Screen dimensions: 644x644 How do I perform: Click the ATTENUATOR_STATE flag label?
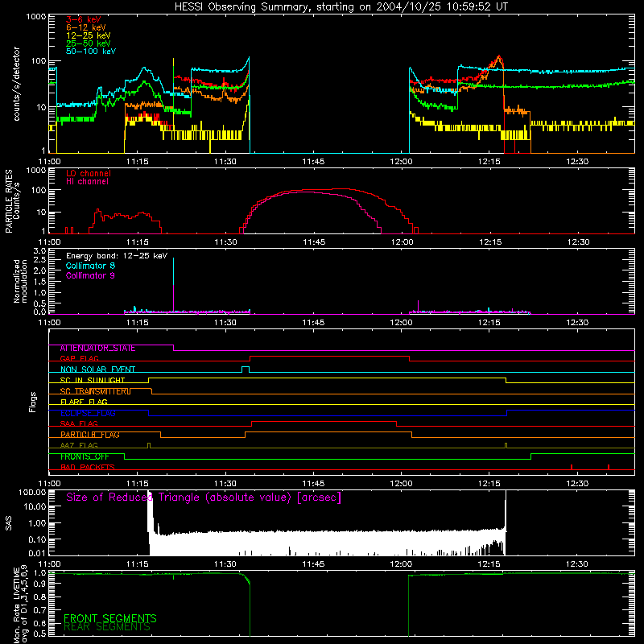pyautogui.click(x=97, y=349)
